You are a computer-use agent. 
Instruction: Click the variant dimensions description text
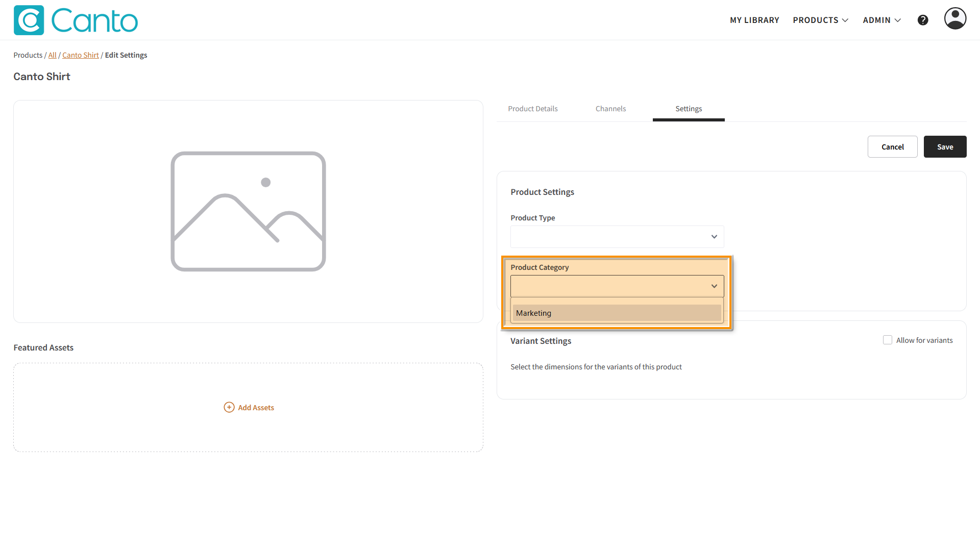pos(596,367)
